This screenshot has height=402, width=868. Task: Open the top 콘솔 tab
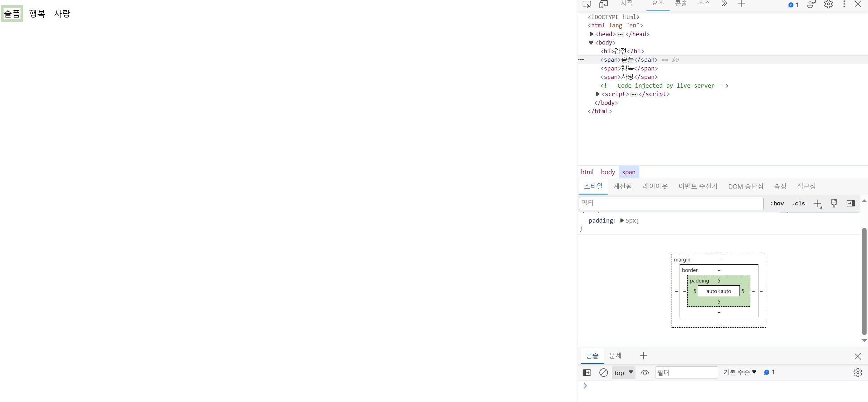tap(681, 4)
